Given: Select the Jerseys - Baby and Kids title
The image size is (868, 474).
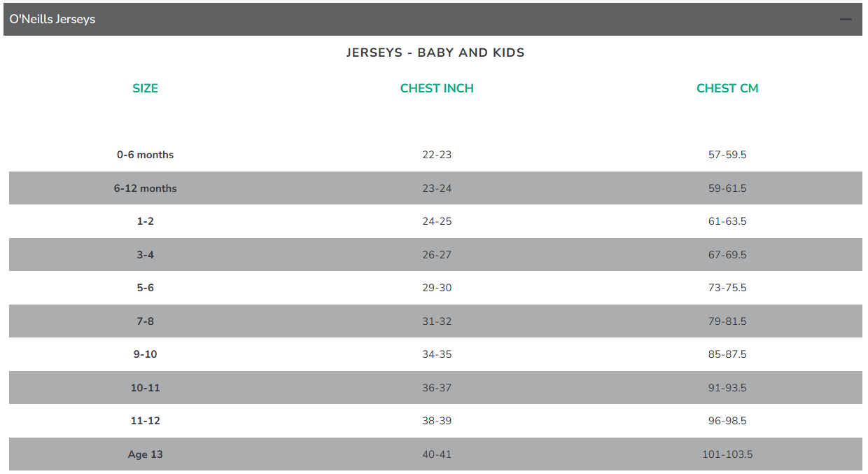Looking at the screenshot, I should tap(435, 53).
